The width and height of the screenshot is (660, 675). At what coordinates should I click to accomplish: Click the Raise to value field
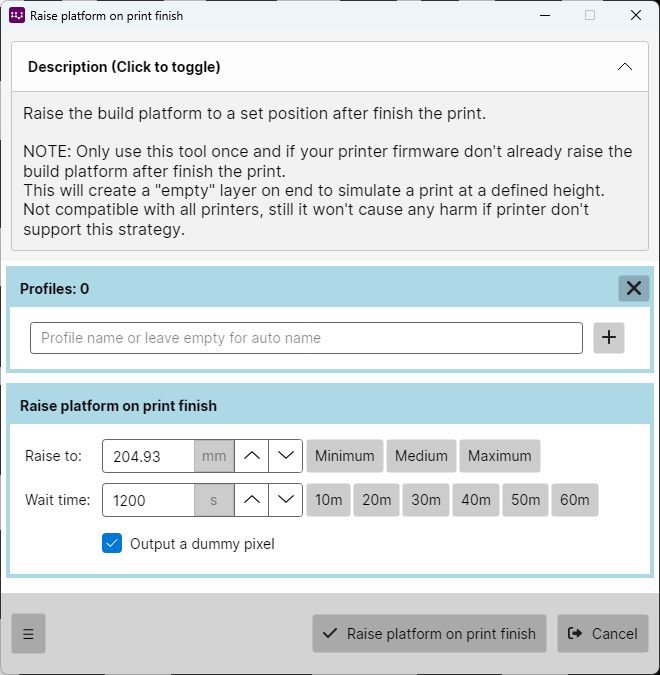149,456
